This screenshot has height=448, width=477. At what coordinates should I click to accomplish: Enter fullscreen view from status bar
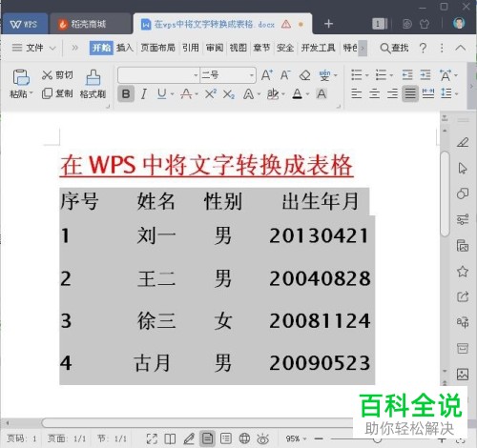click(152, 438)
